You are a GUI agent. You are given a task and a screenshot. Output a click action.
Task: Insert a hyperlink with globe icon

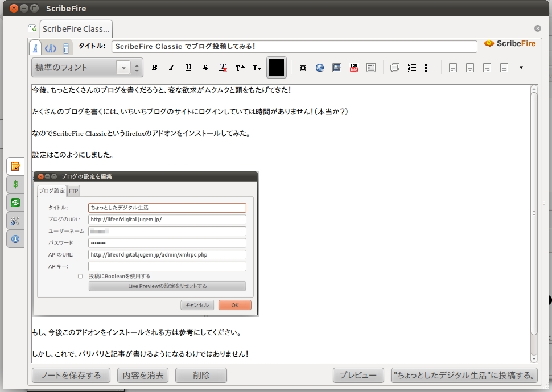pos(320,68)
